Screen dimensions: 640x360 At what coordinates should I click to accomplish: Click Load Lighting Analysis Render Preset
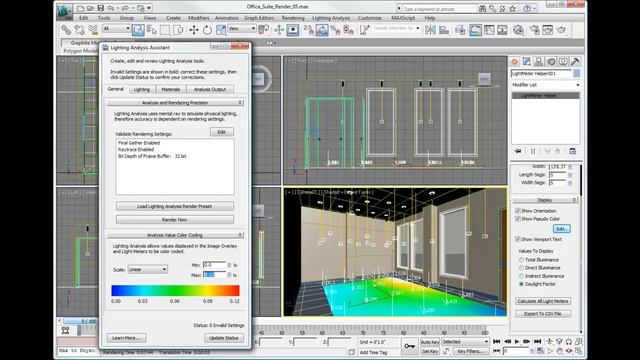[x=175, y=206]
